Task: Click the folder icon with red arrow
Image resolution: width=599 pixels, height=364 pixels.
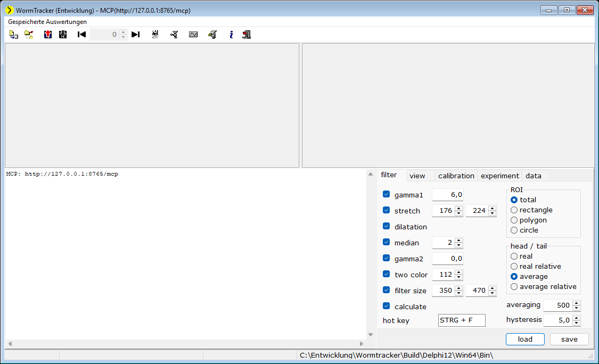Action: pos(29,35)
